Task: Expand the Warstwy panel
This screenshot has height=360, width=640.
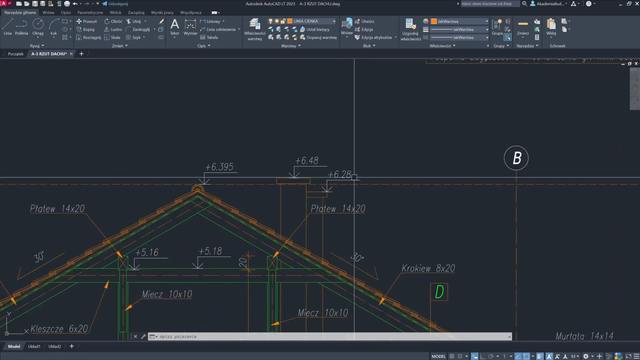Action: [x=291, y=46]
